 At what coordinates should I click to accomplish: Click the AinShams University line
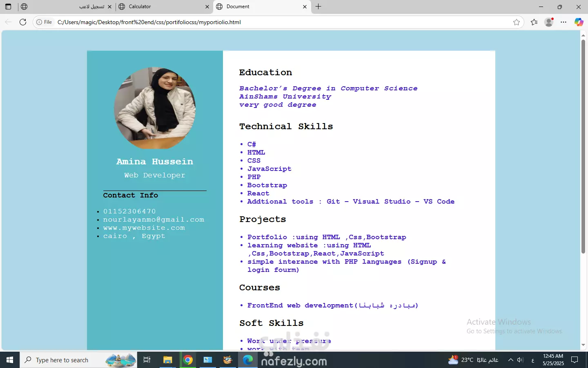pos(285,96)
